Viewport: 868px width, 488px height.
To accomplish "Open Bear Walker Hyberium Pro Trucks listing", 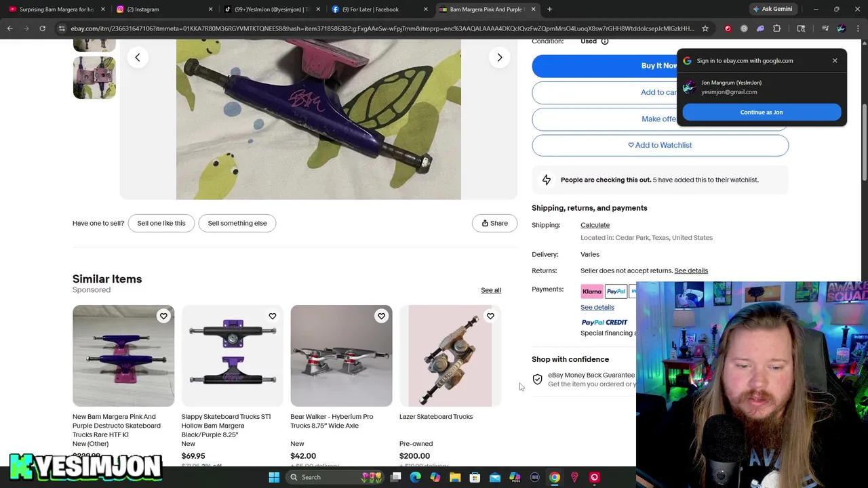I will point(332,421).
